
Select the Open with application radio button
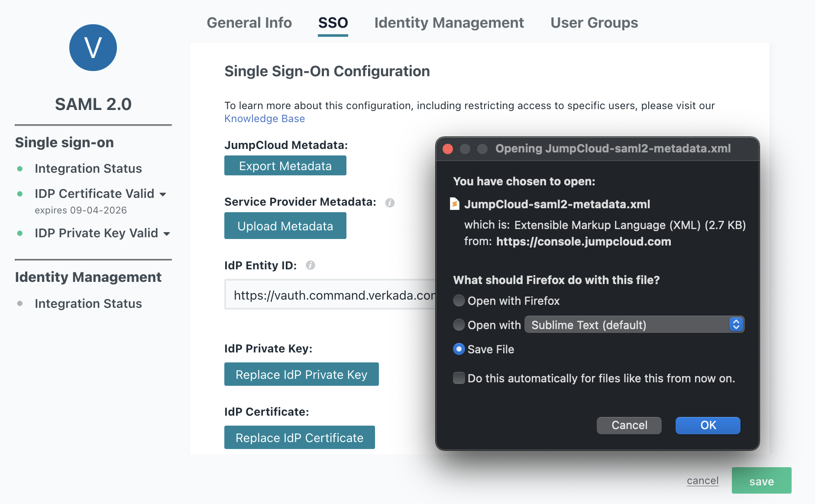[459, 325]
